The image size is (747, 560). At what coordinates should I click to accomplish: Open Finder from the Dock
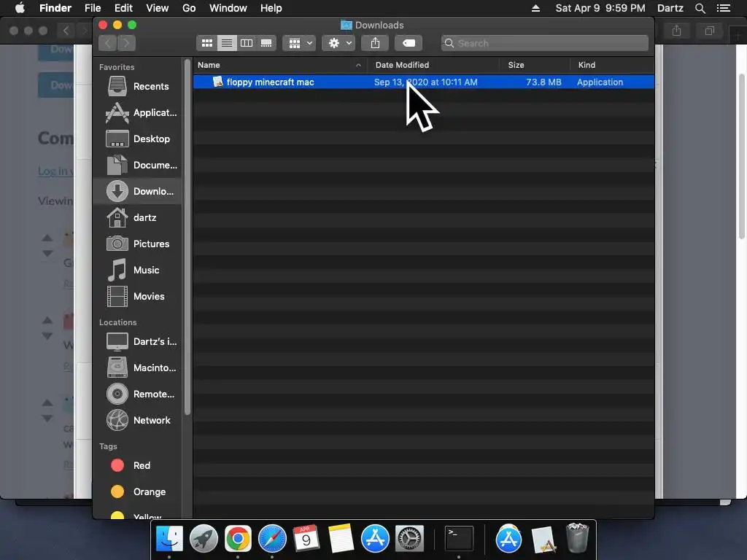point(169,539)
